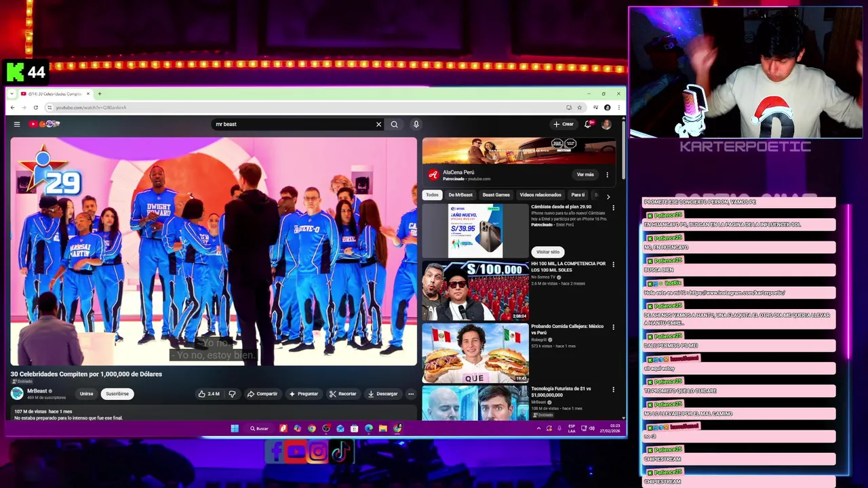Open options for 'Tecnología Futurista' video
Screen dimensions: 868x488
613,390
